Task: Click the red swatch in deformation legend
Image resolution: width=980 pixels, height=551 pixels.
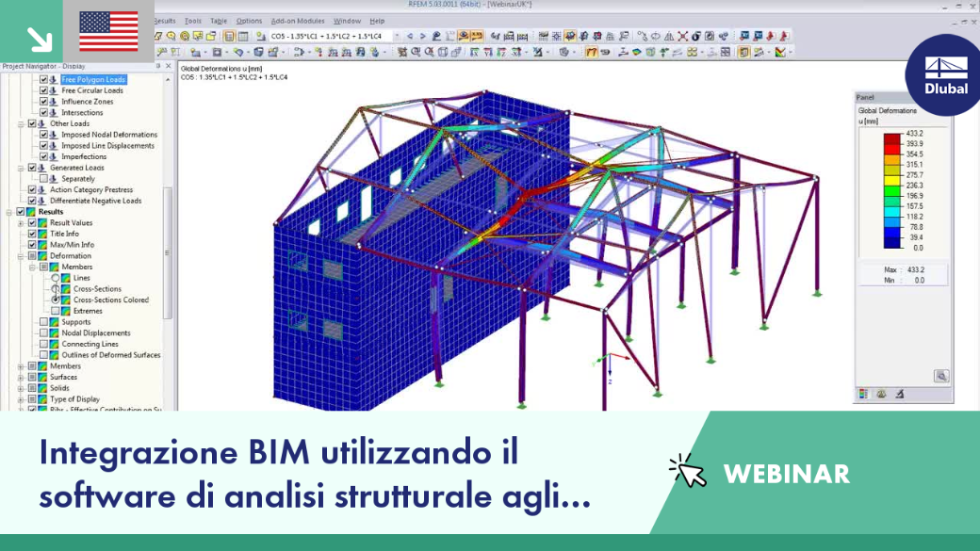Action: click(891, 138)
